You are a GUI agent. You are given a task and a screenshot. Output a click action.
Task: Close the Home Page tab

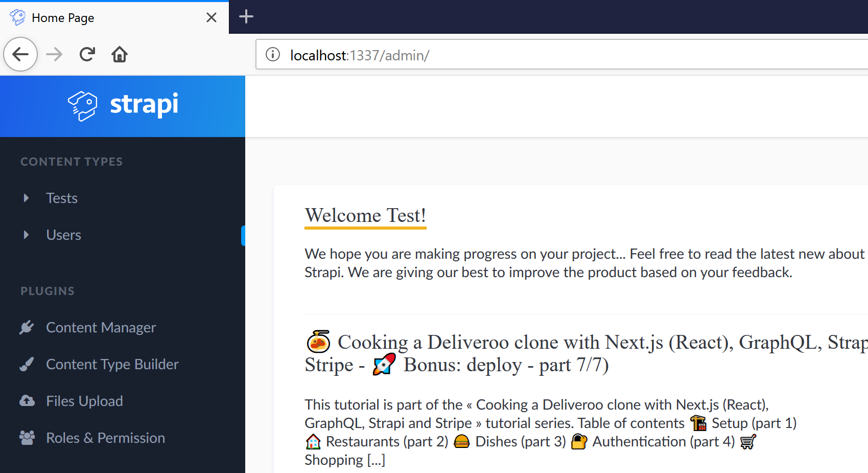[x=211, y=17]
